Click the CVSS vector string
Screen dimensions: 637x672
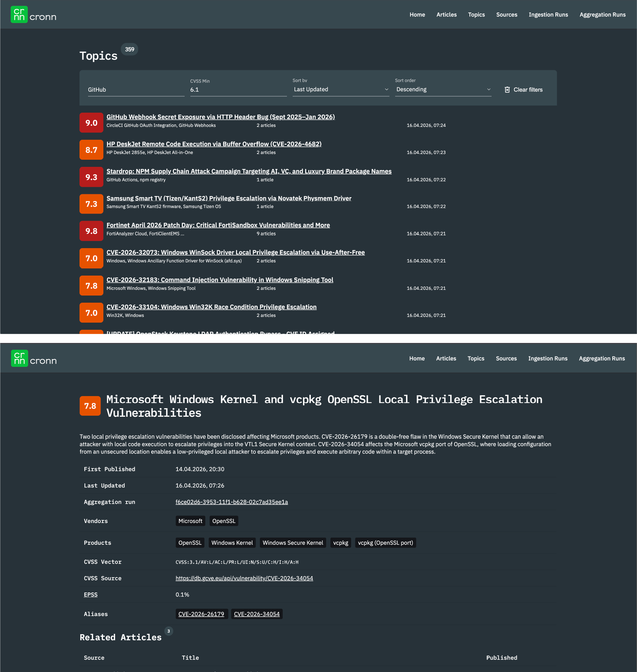coord(237,562)
